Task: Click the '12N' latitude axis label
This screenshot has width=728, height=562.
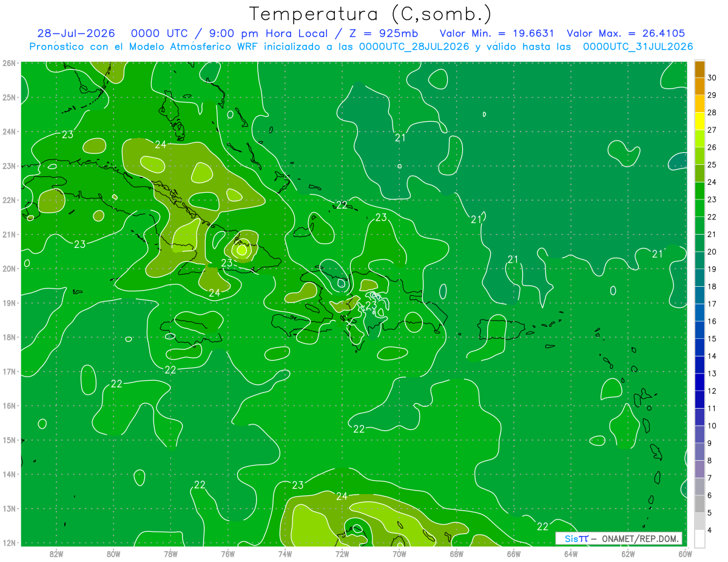Action: point(8,543)
